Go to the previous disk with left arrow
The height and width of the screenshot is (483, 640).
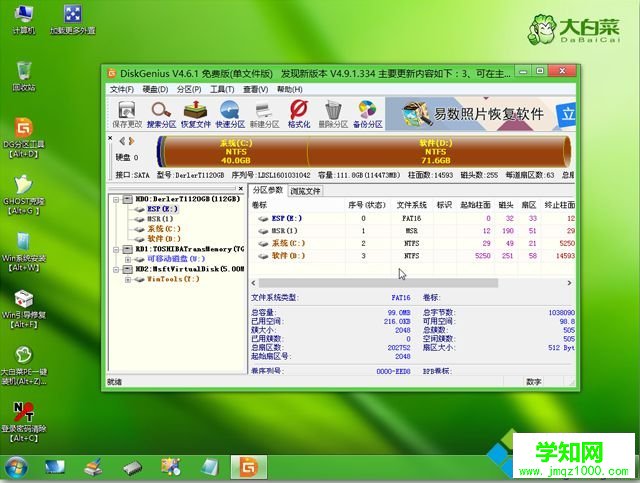[x=122, y=141]
